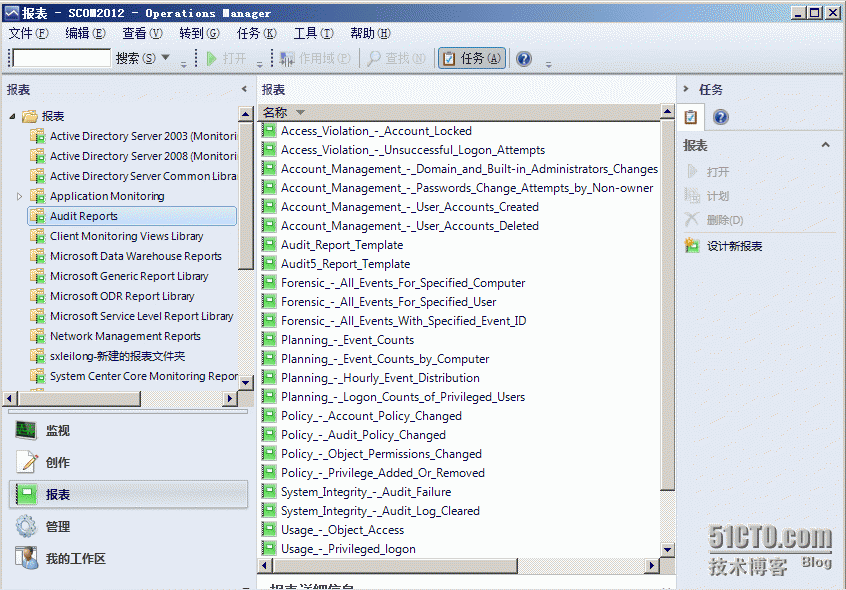The image size is (846, 590).
Task: Open the 搜索 dropdown arrow
Action: coord(166,57)
